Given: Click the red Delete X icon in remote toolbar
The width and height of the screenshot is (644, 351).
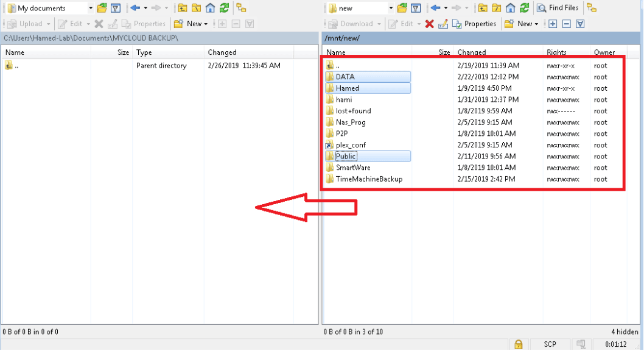Looking at the screenshot, I should click(430, 24).
